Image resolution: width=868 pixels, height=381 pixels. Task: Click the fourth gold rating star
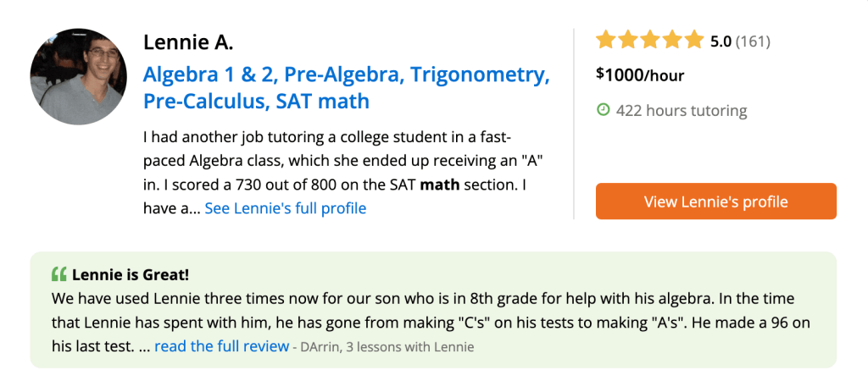click(x=672, y=40)
